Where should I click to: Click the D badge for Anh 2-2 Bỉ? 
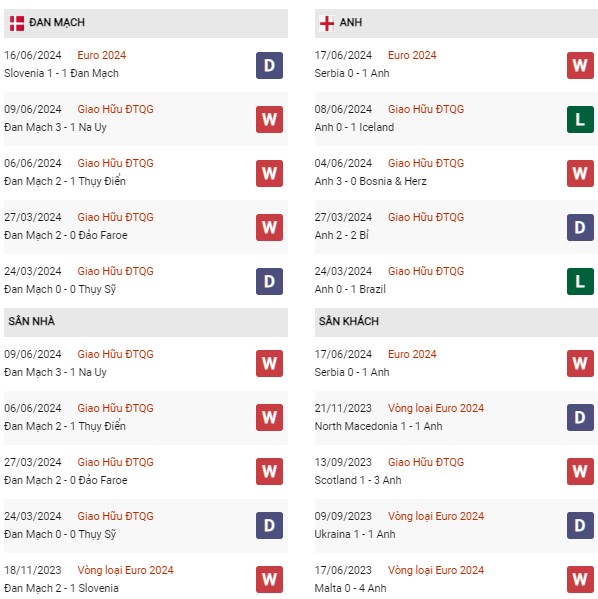coord(580,227)
